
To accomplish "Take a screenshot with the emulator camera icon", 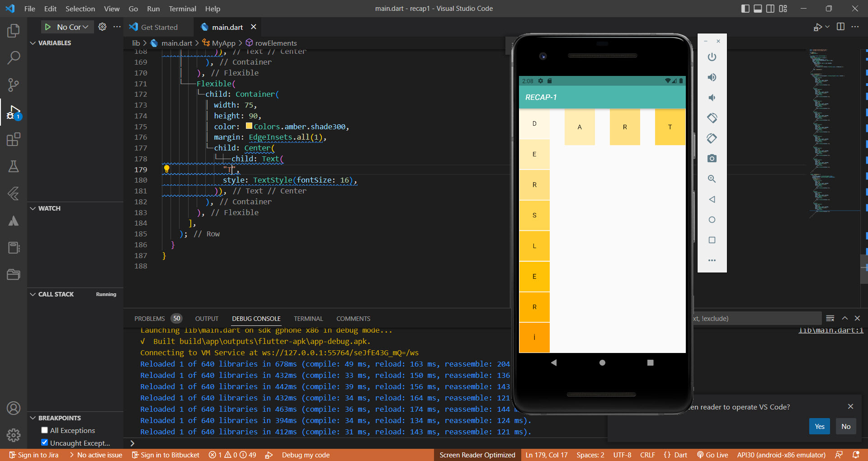I will 712,158.
